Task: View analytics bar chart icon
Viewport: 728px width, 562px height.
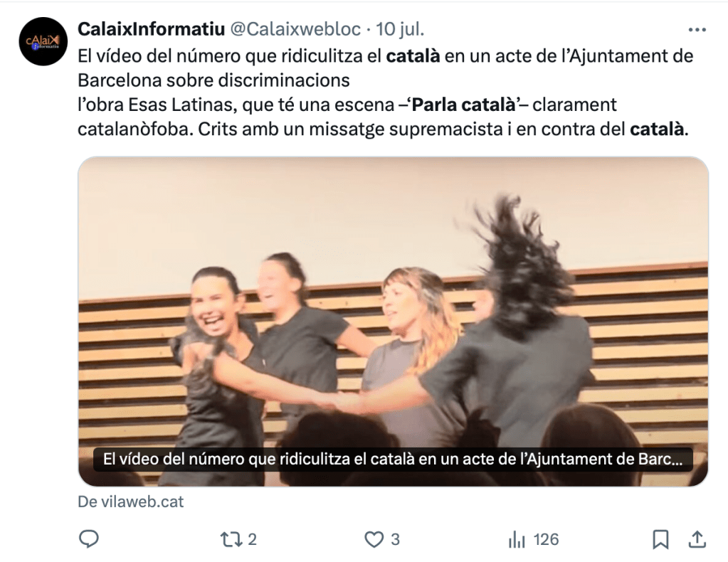Action: (x=516, y=540)
